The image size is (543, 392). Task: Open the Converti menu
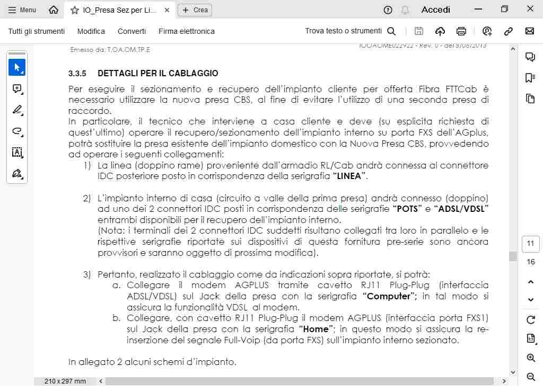[132, 31]
